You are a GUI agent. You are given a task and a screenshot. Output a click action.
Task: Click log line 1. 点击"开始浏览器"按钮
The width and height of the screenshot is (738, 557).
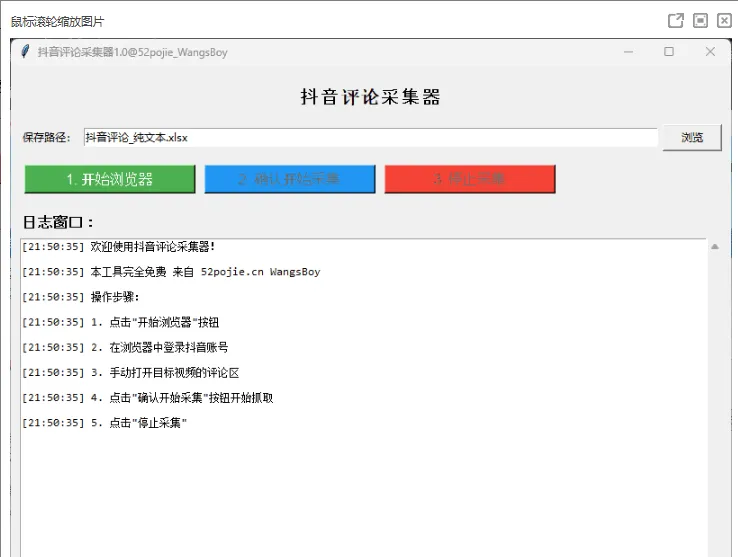coord(120,323)
